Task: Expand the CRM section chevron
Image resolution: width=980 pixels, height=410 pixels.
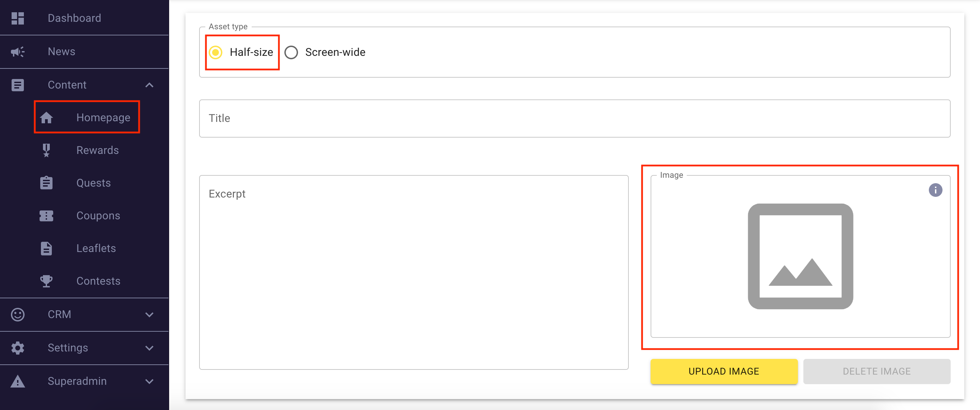Action: pyautogui.click(x=149, y=314)
